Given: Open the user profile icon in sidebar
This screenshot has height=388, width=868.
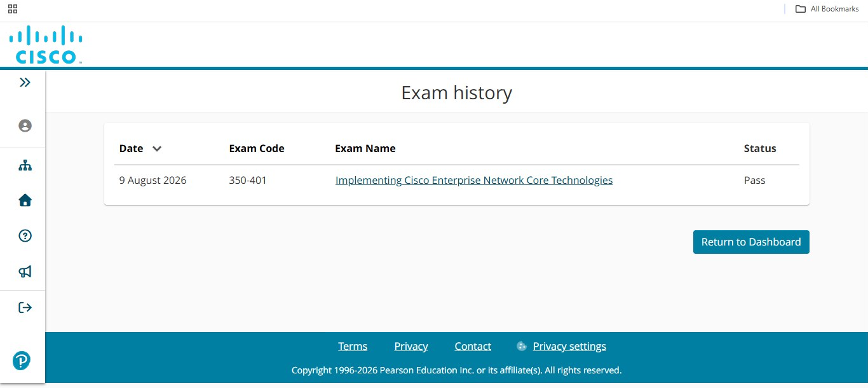Looking at the screenshot, I should [25, 125].
